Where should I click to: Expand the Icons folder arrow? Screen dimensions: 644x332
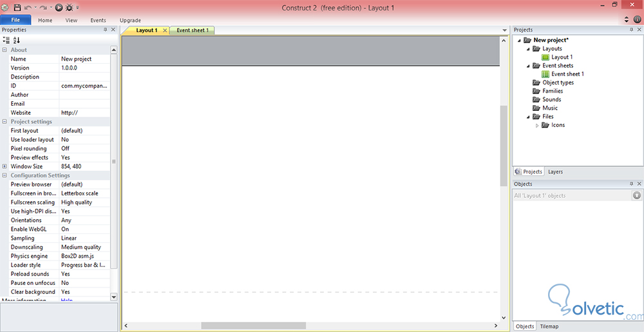[537, 125]
